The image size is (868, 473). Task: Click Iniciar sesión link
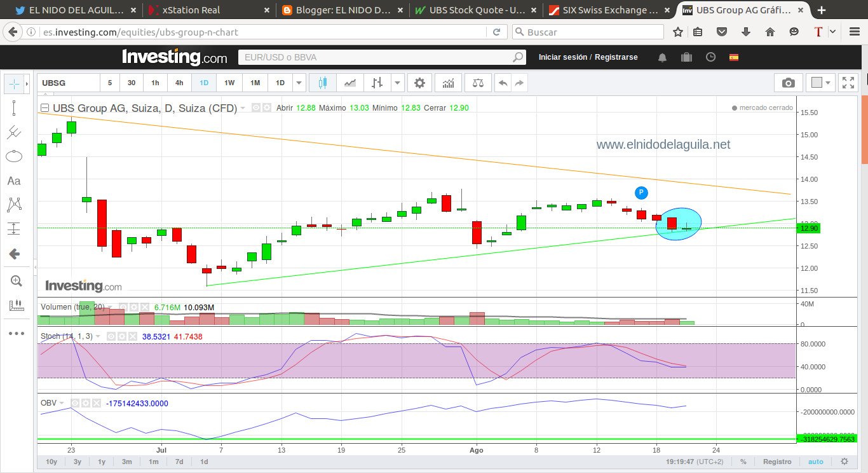(x=563, y=57)
